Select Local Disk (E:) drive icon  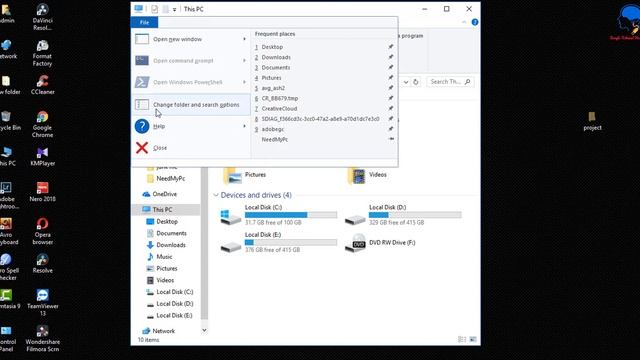point(231,246)
